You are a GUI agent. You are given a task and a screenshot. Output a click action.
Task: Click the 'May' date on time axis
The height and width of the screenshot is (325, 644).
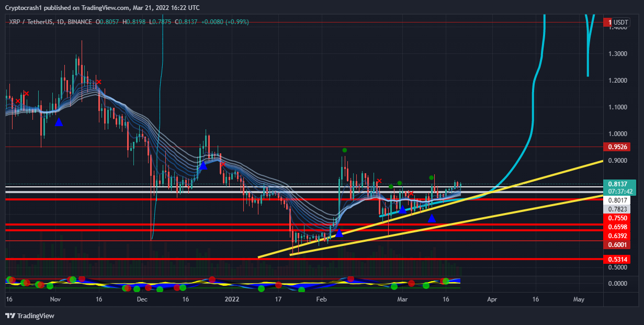pos(579,299)
